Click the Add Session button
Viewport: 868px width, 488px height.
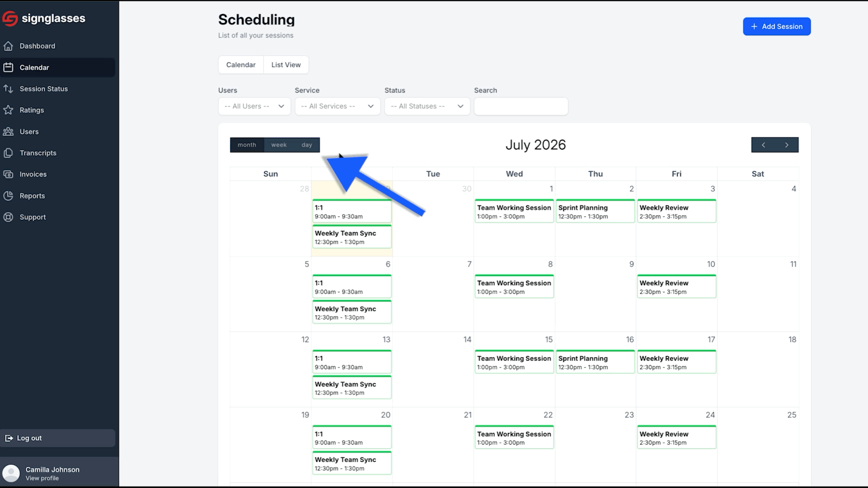[x=777, y=27]
